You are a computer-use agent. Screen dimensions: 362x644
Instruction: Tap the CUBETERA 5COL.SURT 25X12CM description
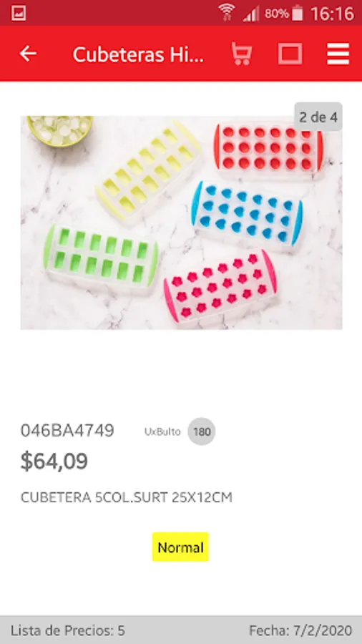click(127, 497)
